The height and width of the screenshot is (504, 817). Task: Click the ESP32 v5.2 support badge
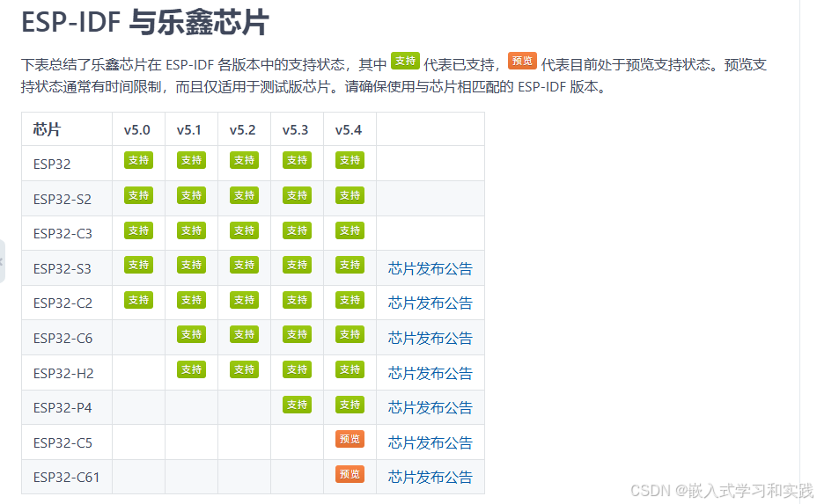tap(244, 160)
